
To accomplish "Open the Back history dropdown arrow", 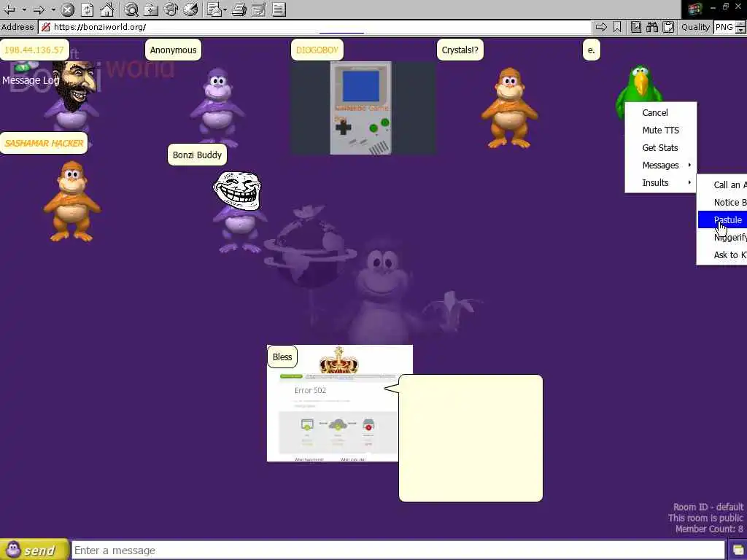I will 24,9.
